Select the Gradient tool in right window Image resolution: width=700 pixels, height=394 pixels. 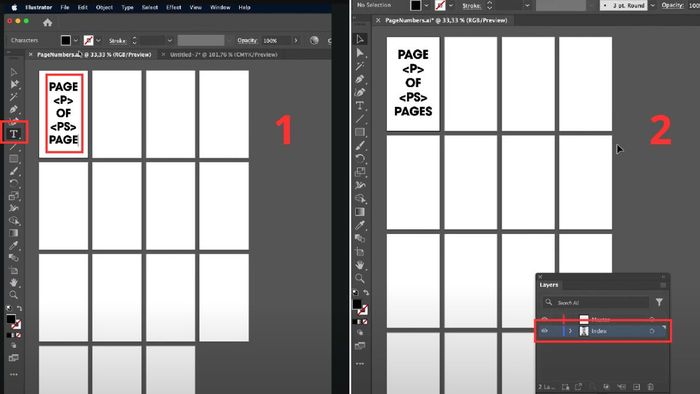click(360, 212)
